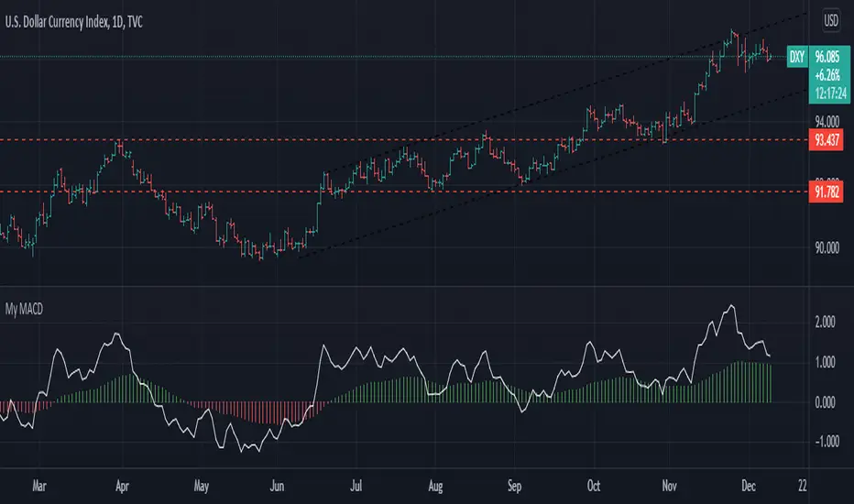Click the Mar date label
This screenshot has width=854, height=504.
coord(39,486)
